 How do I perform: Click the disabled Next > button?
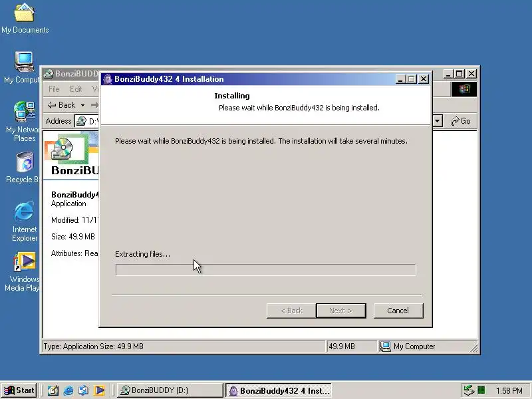[x=341, y=311]
